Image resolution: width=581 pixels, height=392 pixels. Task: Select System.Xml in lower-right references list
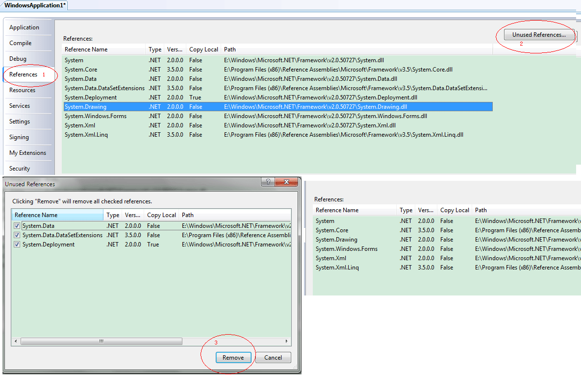click(x=448, y=258)
